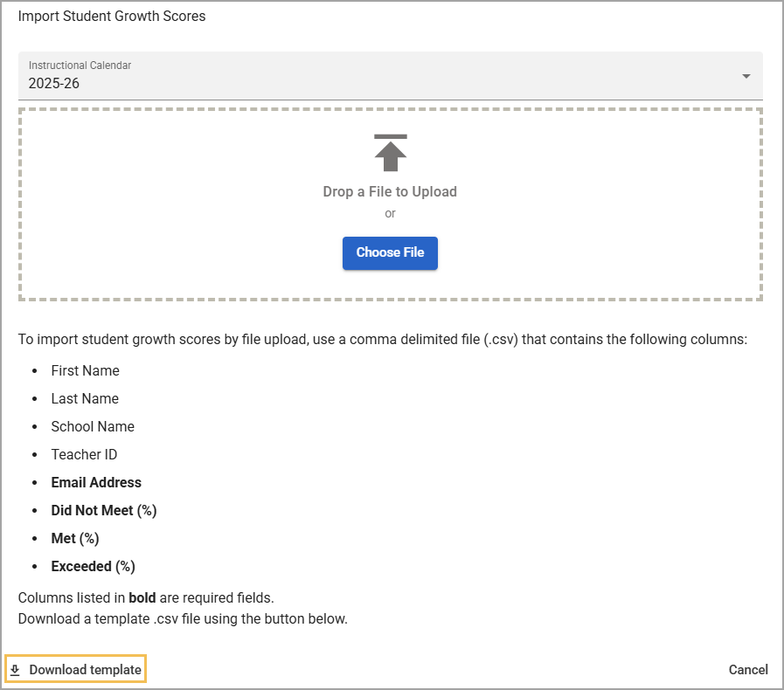Click the Did Not Meet (%) item
The width and height of the screenshot is (784, 690).
104,511
